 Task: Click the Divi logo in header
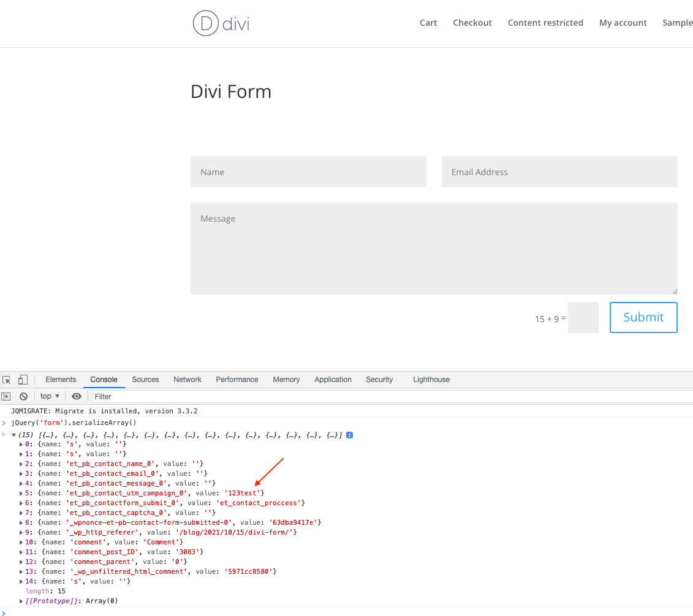(x=221, y=23)
